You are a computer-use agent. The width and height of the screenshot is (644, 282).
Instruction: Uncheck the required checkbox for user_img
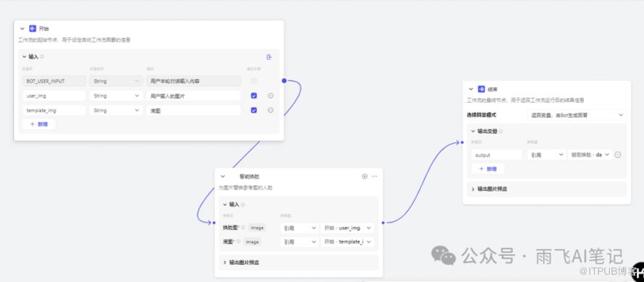click(x=254, y=95)
